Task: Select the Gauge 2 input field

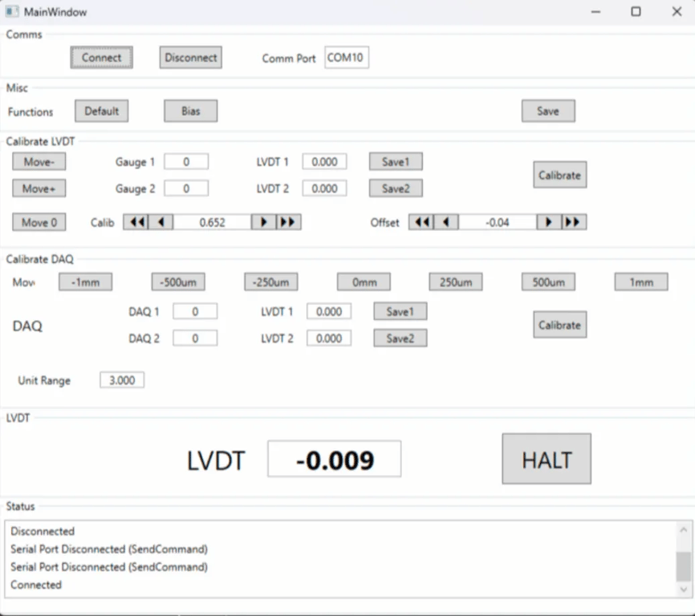Action: coord(186,188)
